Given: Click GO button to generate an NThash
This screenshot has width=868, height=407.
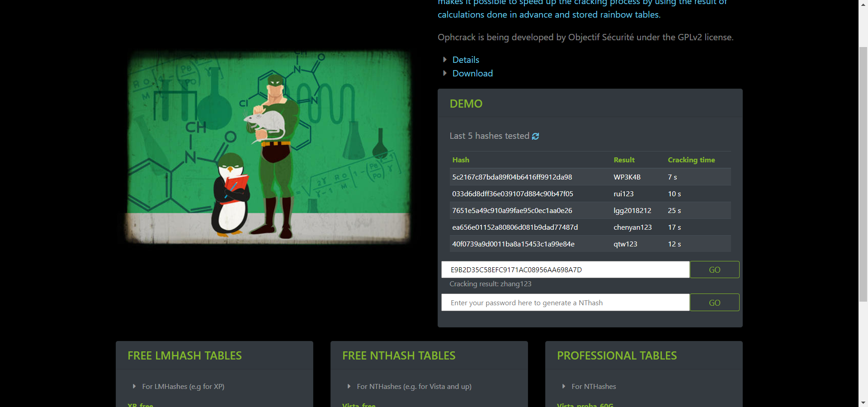Looking at the screenshot, I should [x=715, y=303].
